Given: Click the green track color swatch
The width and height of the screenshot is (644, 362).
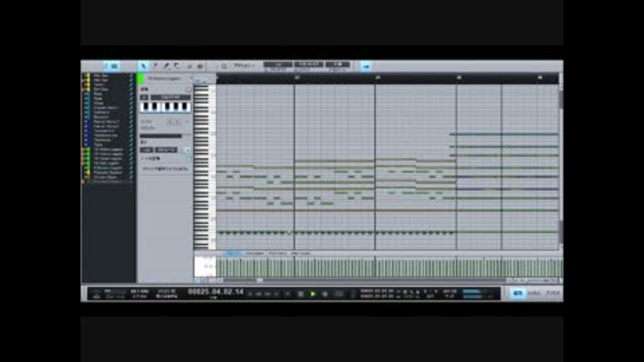Looking at the screenshot, I should click(x=140, y=78).
